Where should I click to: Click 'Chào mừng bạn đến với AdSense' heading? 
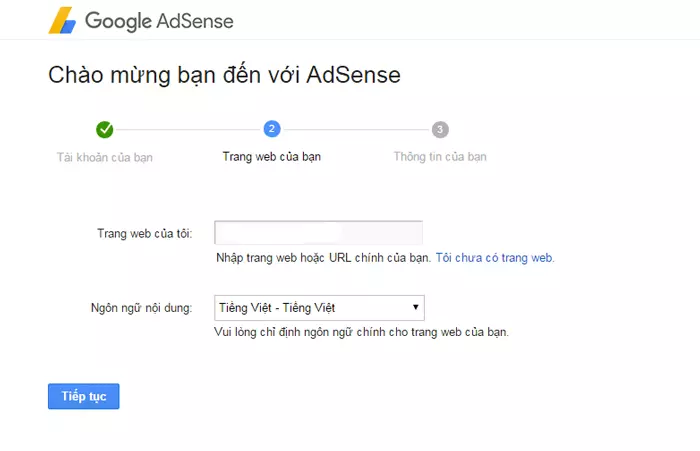224,75
